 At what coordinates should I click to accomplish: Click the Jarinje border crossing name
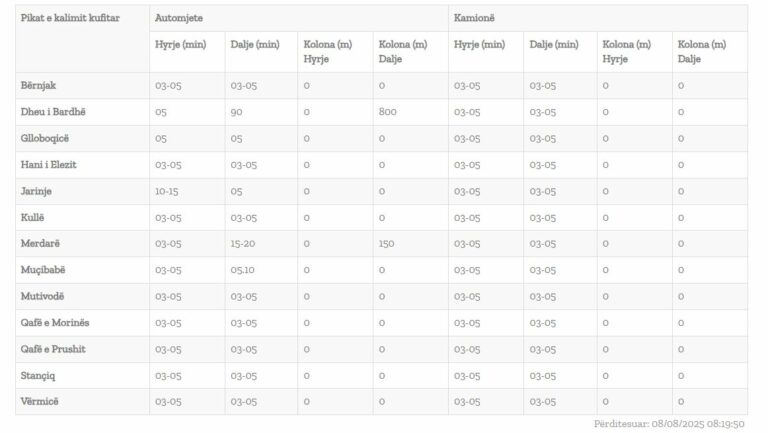(x=37, y=191)
